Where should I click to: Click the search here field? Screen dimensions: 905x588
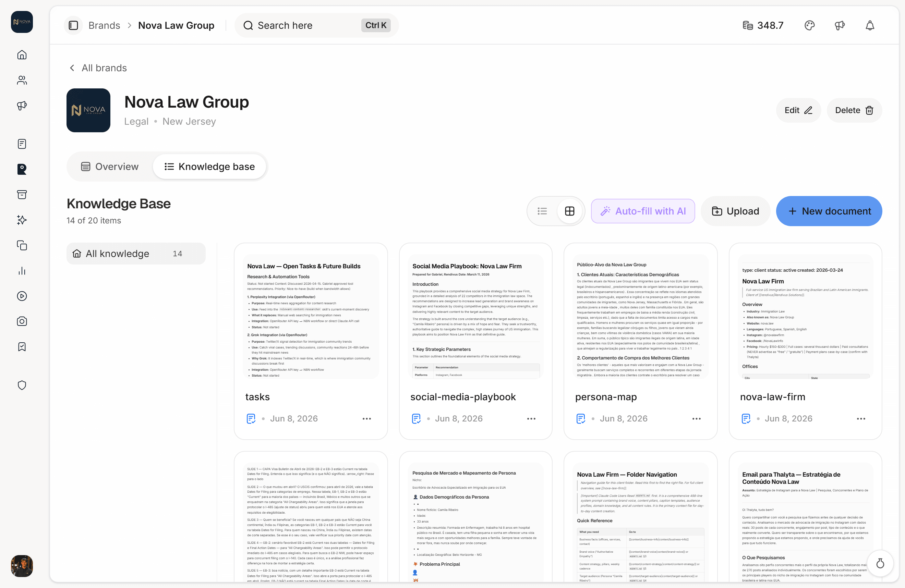click(x=316, y=25)
